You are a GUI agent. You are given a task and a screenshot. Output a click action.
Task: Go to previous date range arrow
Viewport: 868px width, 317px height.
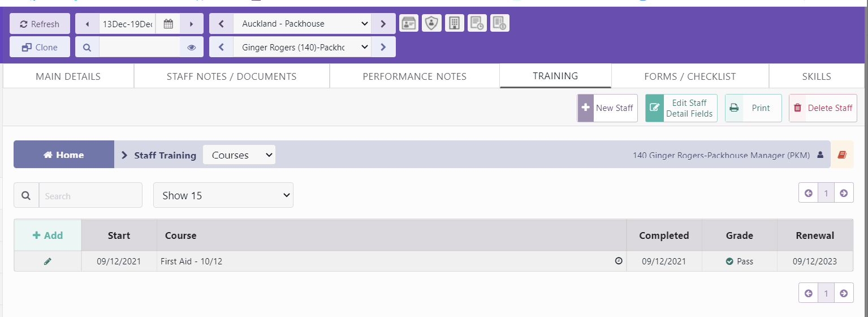click(87, 24)
